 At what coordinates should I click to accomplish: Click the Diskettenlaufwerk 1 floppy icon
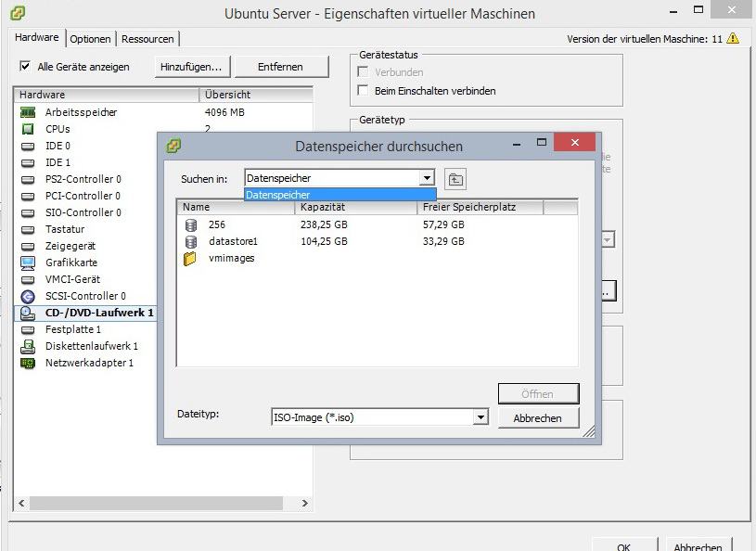[28, 346]
